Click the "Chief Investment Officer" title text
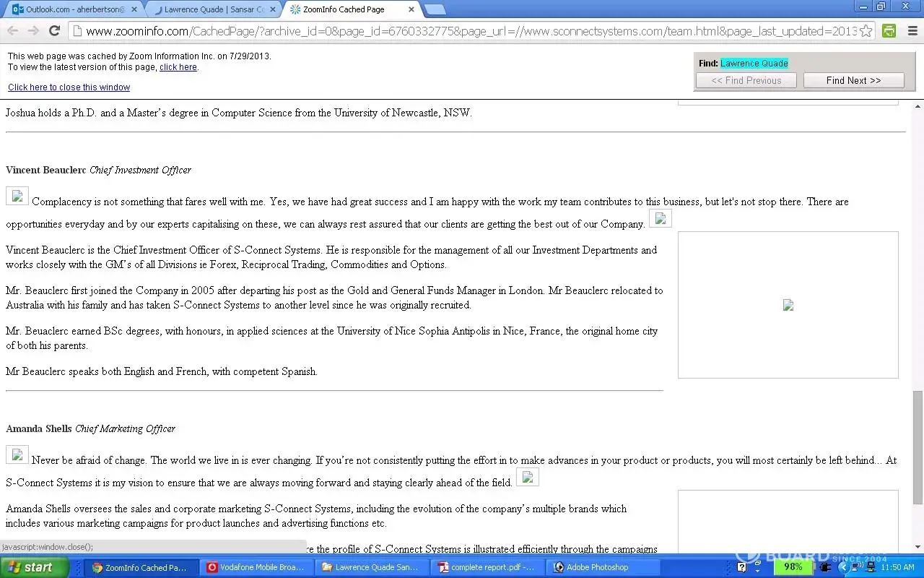The width and height of the screenshot is (924, 578). click(141, 171)
